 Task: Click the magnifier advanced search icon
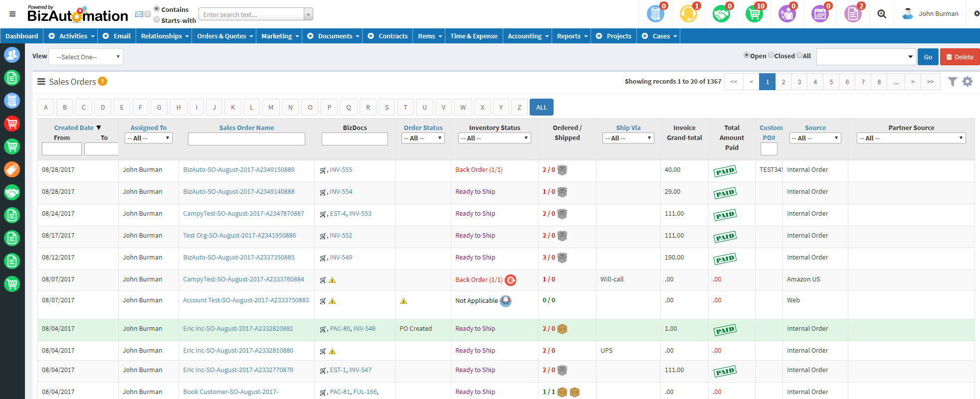[x=882, y=14]
